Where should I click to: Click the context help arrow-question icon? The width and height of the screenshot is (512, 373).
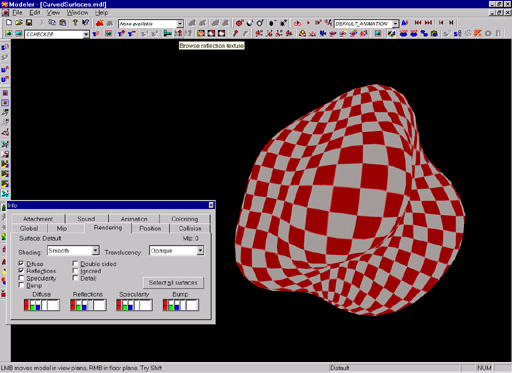85,23
